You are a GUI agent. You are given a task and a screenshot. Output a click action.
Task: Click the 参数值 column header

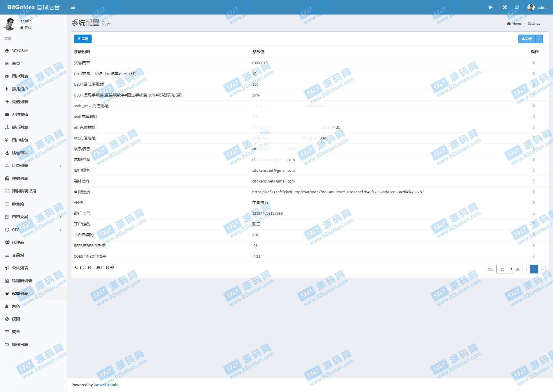pyautogui.click(x=258, y=52)
